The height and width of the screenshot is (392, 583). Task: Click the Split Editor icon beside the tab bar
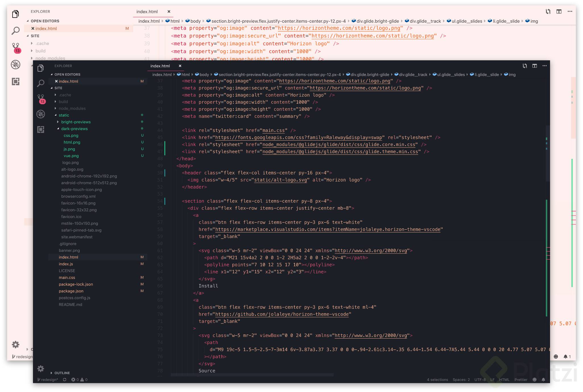click(535, 66)
